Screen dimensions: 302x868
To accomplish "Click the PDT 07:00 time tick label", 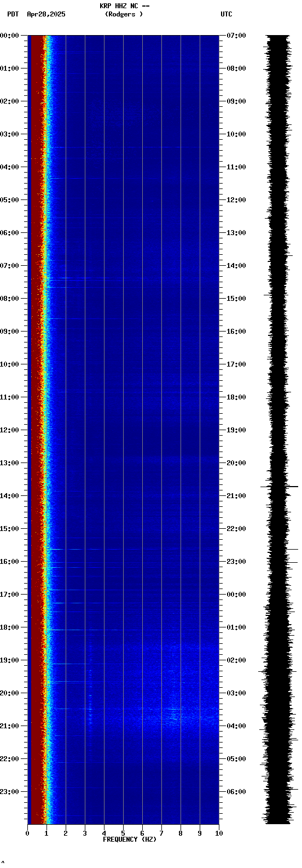I will pos(9,266).
